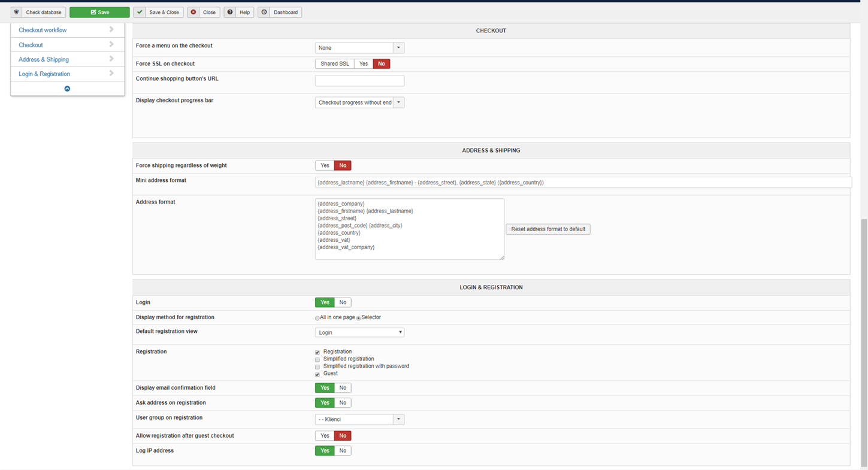This screenshot has width=868, height=470.
Task: Click inside the Address format text area
Action: [410, 229]
